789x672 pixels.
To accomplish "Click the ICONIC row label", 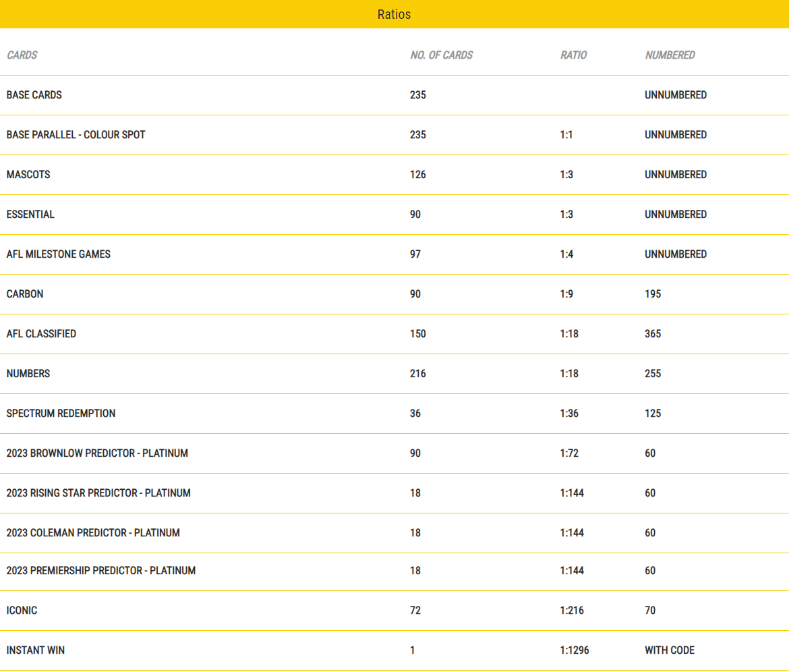I will coord(22,611).
